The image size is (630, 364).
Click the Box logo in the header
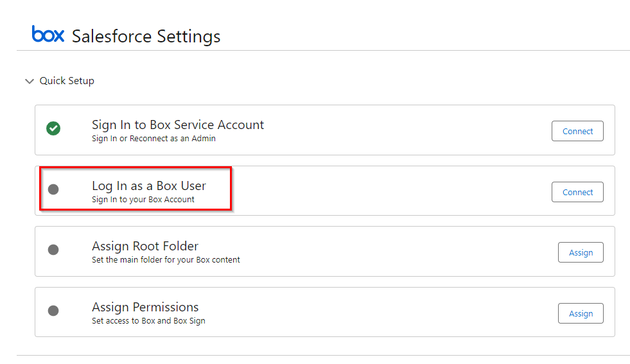click(48, 34)
